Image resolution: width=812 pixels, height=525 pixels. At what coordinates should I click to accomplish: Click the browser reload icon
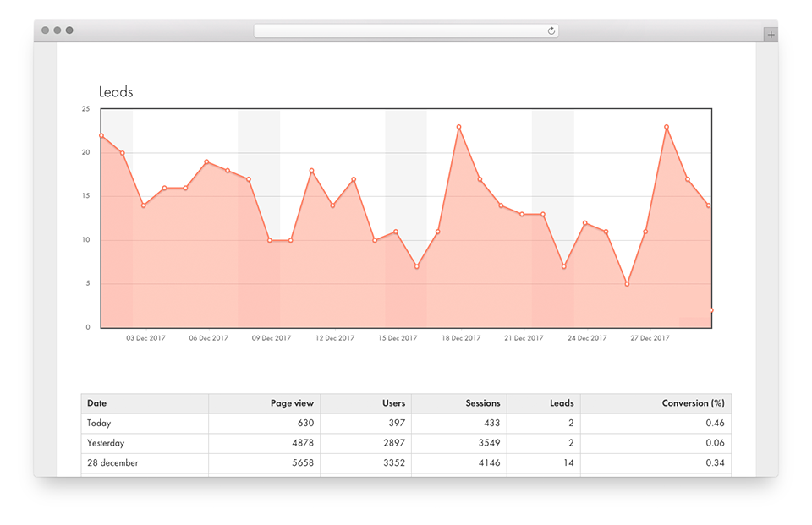pyautogui.click(x=551, y=30)
